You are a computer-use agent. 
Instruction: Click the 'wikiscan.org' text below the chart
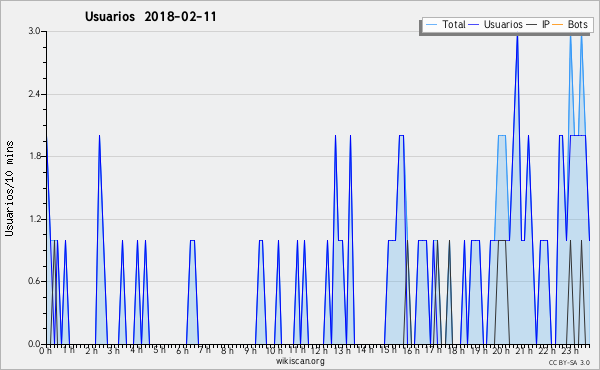point(300,361)
